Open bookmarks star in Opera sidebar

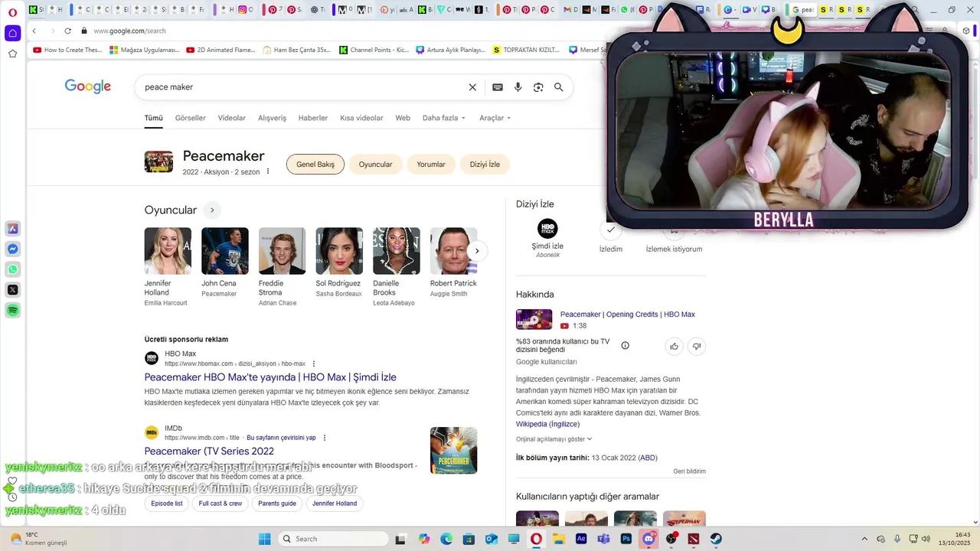coord(12,54)
